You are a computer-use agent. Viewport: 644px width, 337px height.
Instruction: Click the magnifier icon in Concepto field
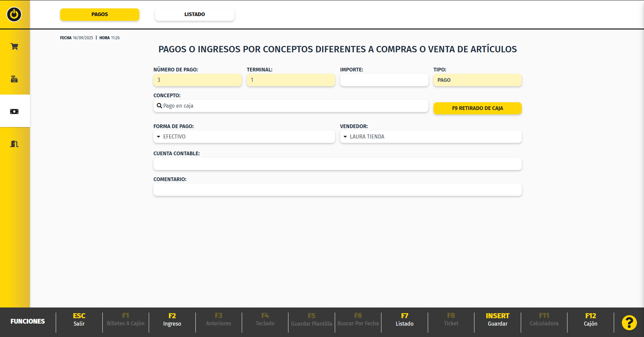pos(159,106)
